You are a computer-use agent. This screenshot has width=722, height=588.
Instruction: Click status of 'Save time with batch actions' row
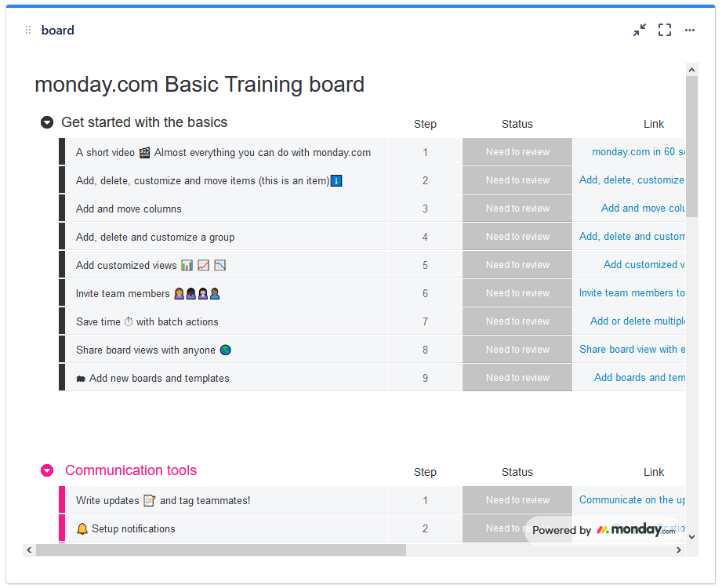pyautogui.click(x=517, y=321)
